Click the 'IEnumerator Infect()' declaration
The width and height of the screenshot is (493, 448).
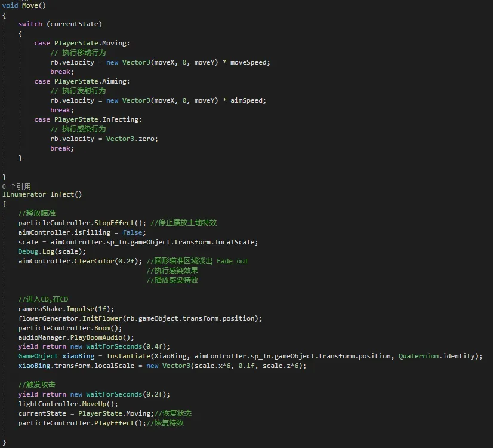click(42, 194)
